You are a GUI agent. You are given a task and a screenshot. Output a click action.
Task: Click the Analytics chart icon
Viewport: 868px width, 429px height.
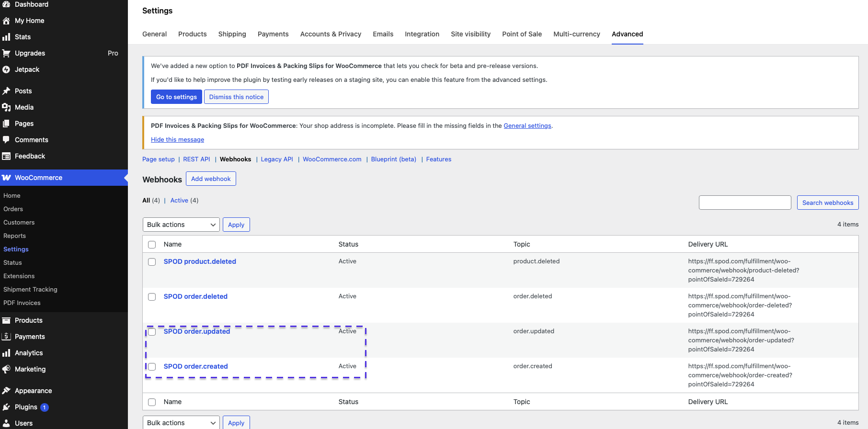(6, 353)
